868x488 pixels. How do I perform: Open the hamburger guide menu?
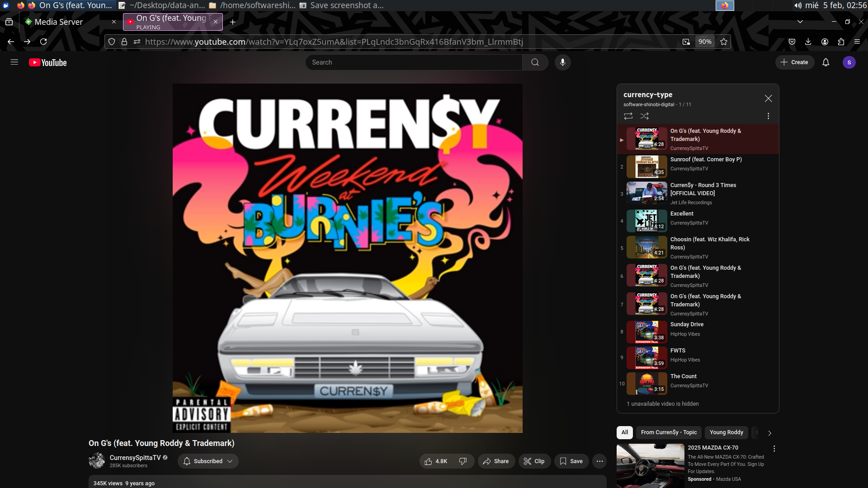(14, 62)
